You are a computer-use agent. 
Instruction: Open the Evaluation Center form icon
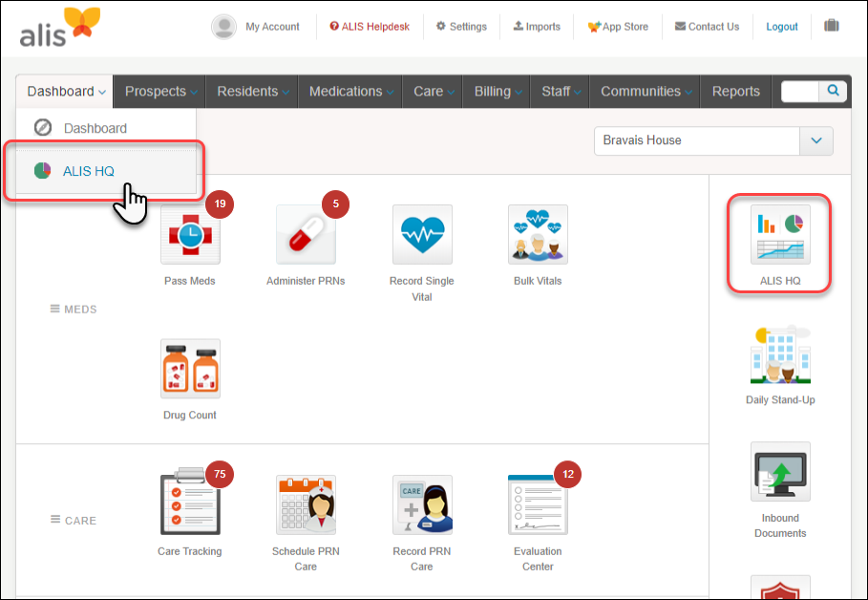pos(538,504)
